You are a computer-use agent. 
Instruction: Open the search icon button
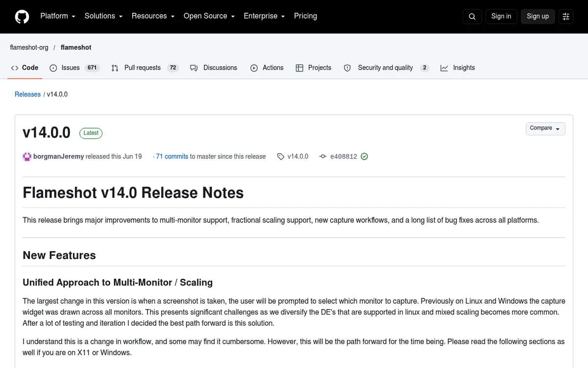472,16
